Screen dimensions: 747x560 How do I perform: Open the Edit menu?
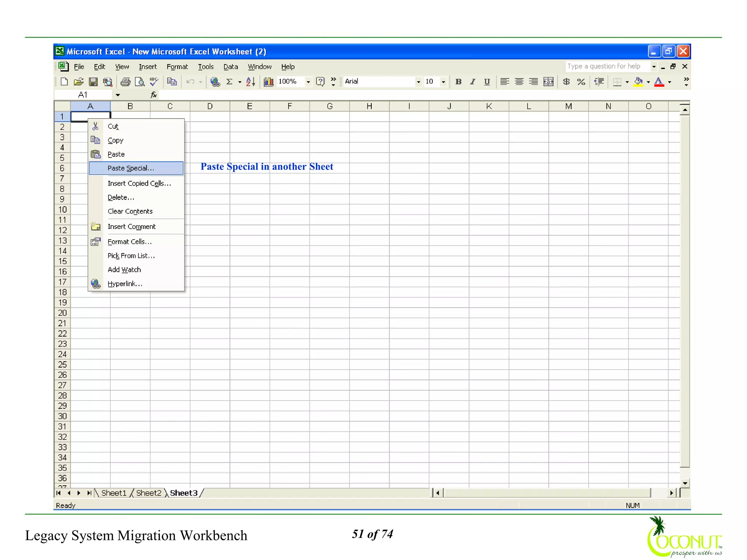(x=99, y=67)
